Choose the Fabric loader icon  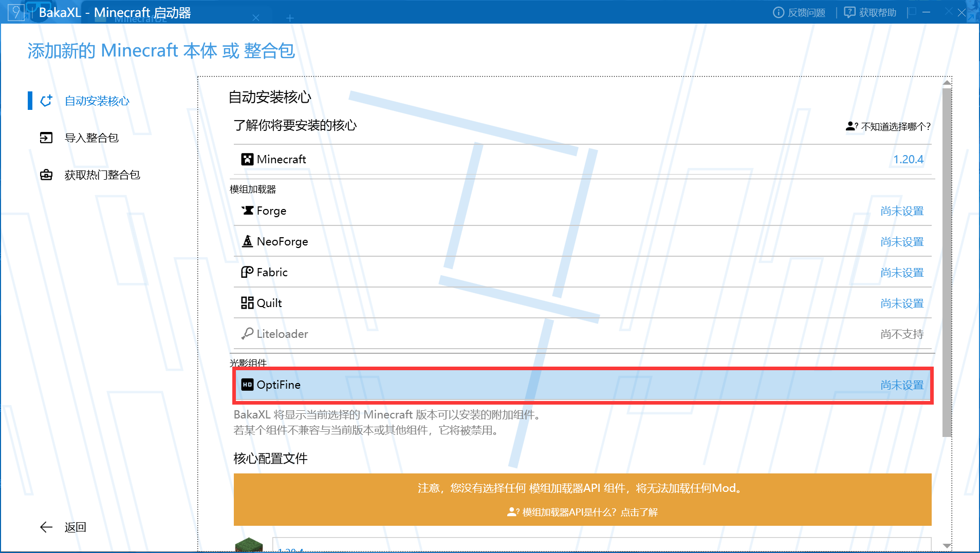(247, 272)
